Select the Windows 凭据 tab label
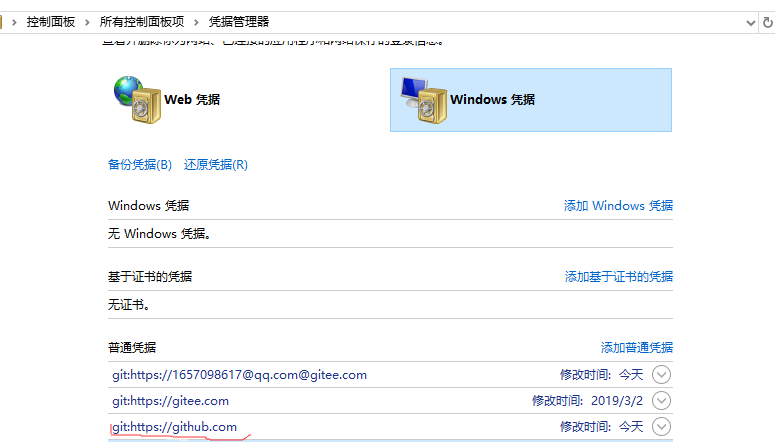The image size is (775, 442). (x=492, y=100)
